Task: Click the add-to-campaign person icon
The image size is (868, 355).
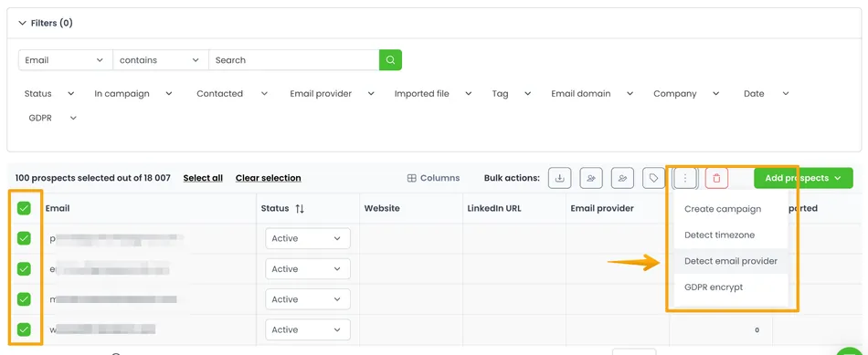Action: pos(591,178)
